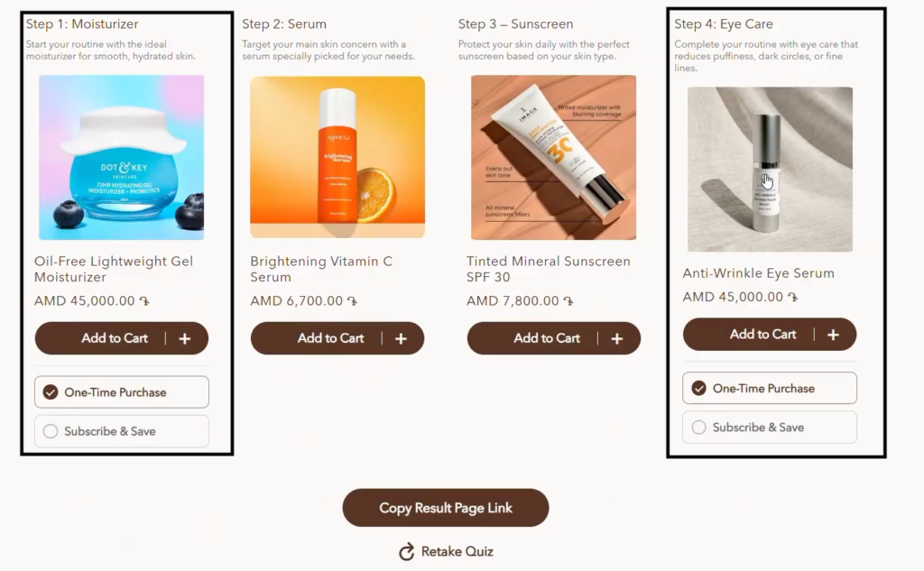Click plus icon on moisturizer Add to Cart

pos(185,338)
